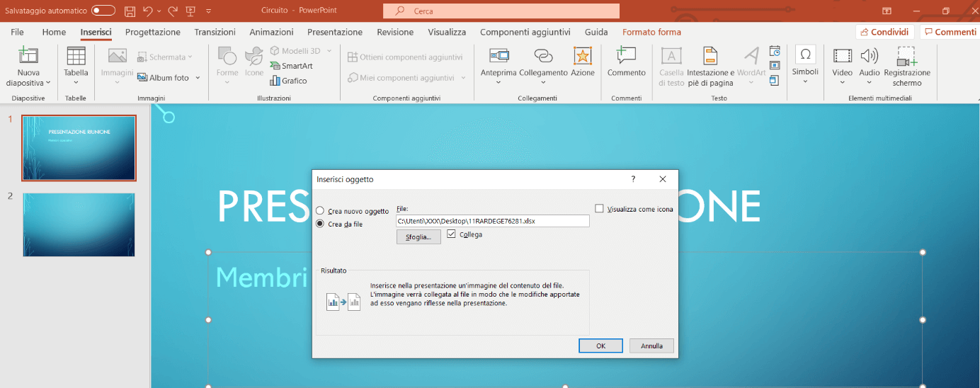Click the Collegamento link icon
This screenshot has height=388, width=980.
(x=543, y=56)
